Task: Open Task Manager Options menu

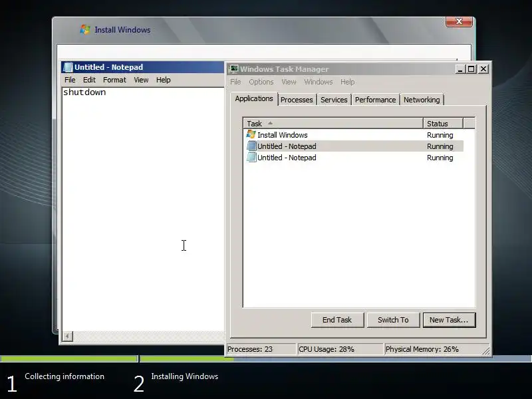Action: (261, 82)
